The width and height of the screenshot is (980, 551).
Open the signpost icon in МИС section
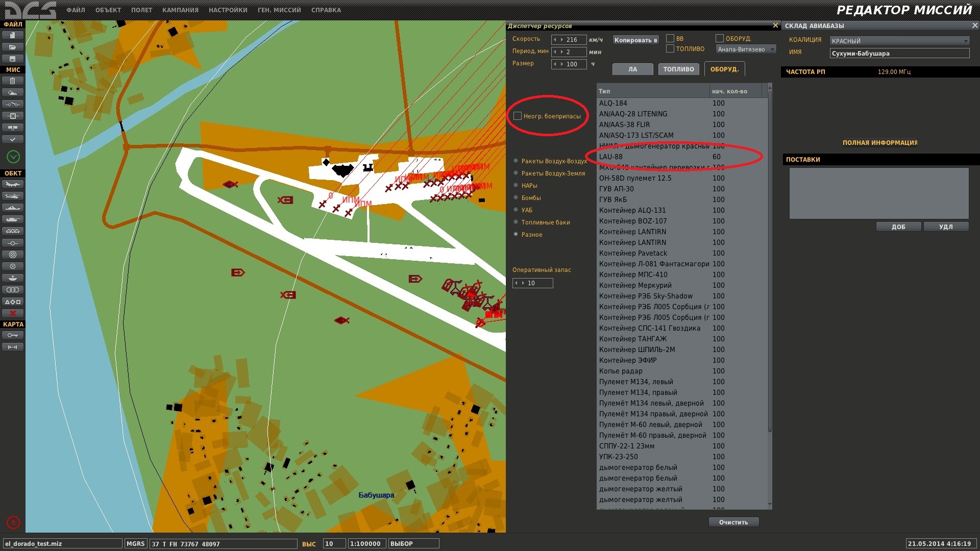tap(13, 128)
